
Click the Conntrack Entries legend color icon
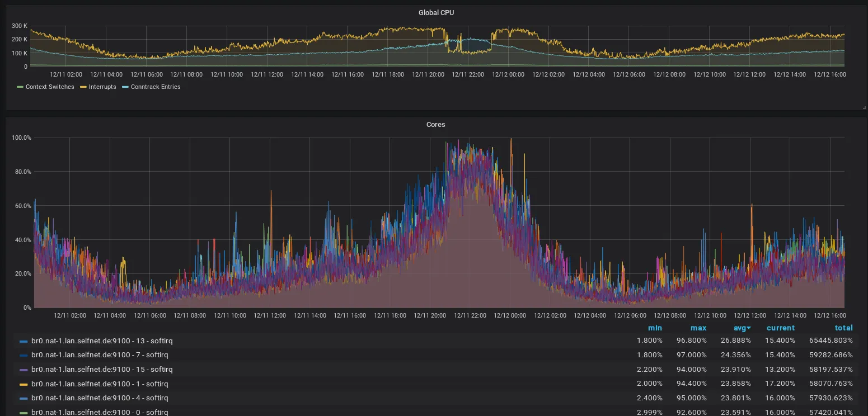point(125,87)
